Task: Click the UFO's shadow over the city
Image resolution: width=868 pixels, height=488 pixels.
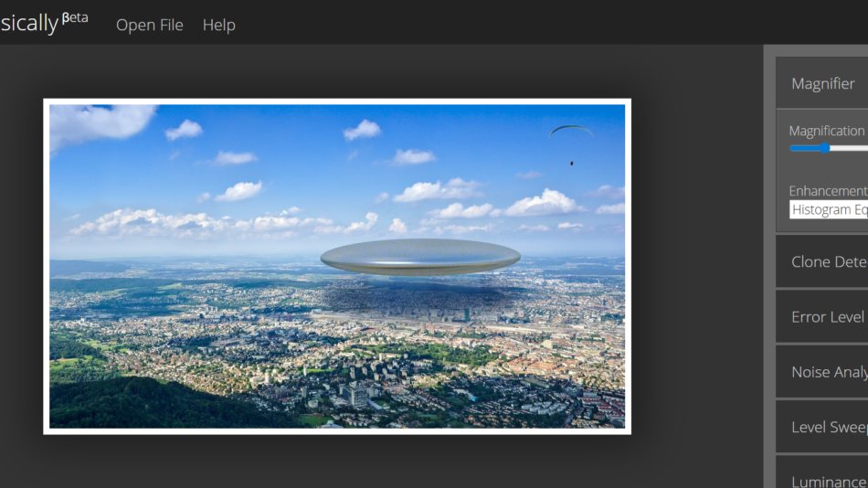Action: pos(411,297)
